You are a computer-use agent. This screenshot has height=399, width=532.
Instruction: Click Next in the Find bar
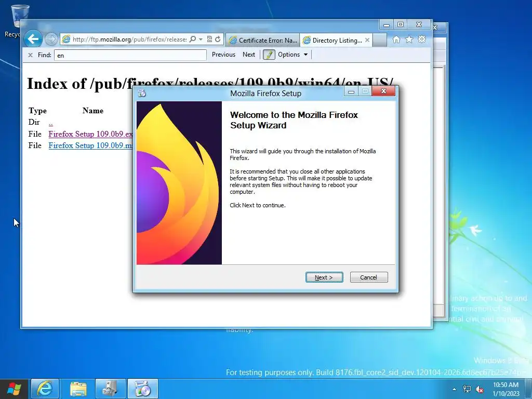coord(249,55)
